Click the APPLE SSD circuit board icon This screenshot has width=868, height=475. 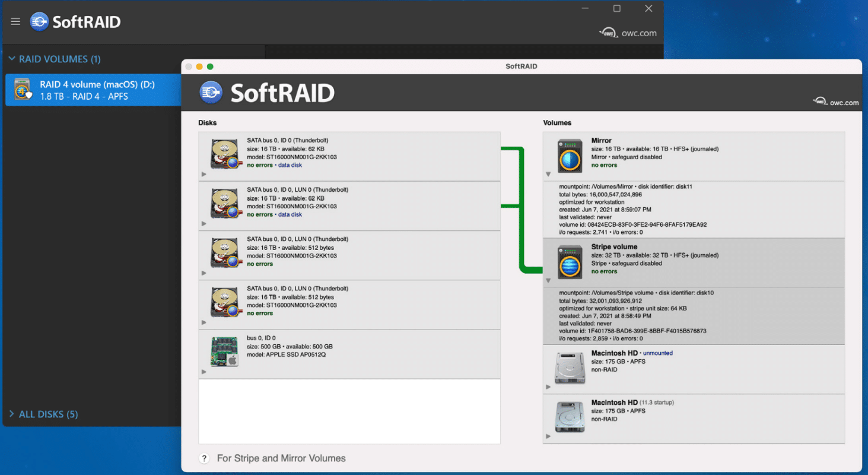[x=225, y=351]
